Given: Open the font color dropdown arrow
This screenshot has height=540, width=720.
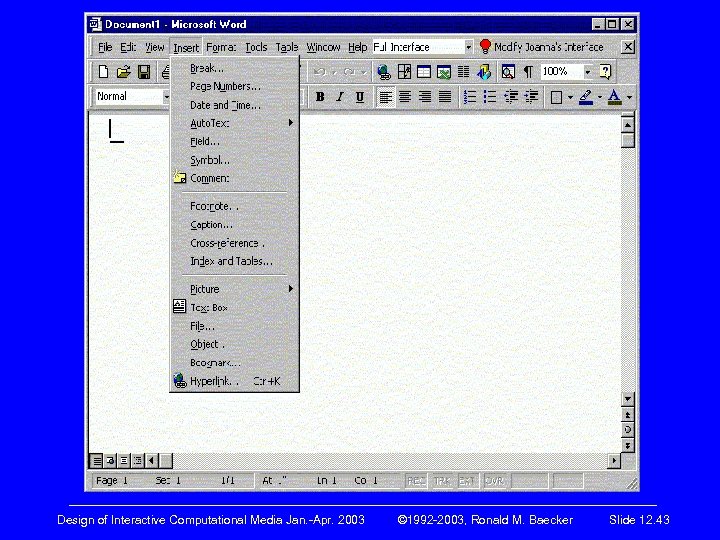Looking at the screenshot, I should pos(629,97).
